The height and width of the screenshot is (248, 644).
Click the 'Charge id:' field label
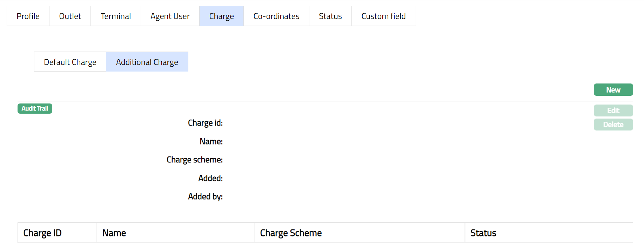point(205,123)
